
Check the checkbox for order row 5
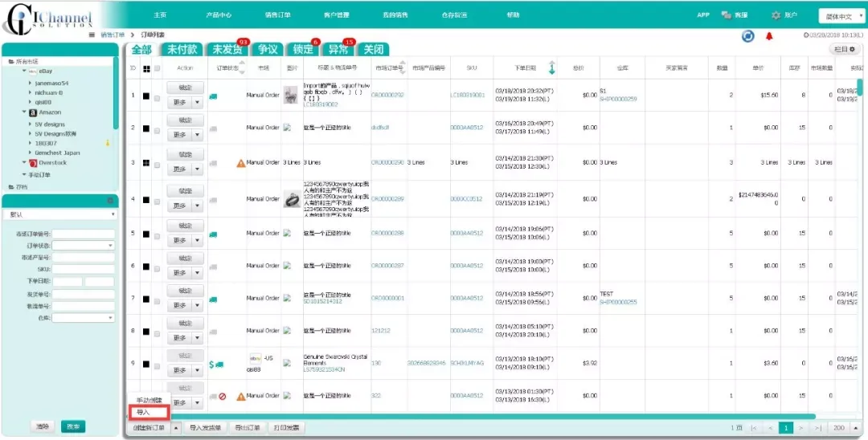click(x=158, y=235)
